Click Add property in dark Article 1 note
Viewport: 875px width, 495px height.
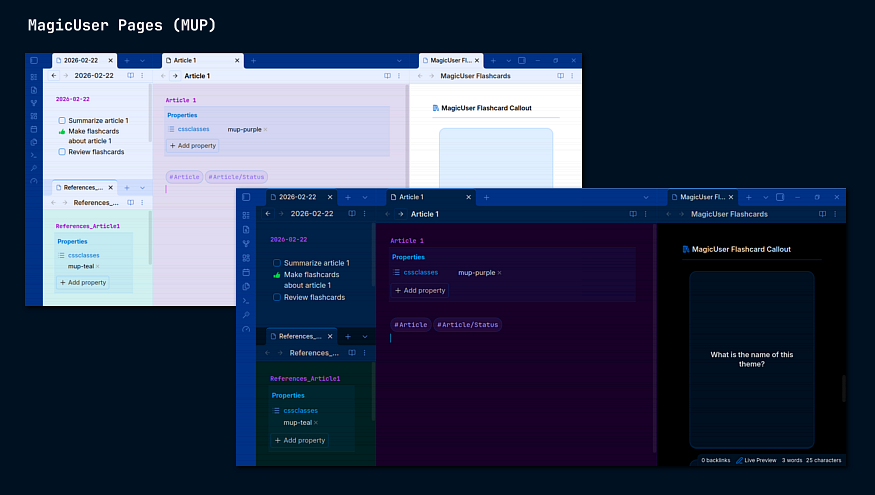tap(420, 290)
